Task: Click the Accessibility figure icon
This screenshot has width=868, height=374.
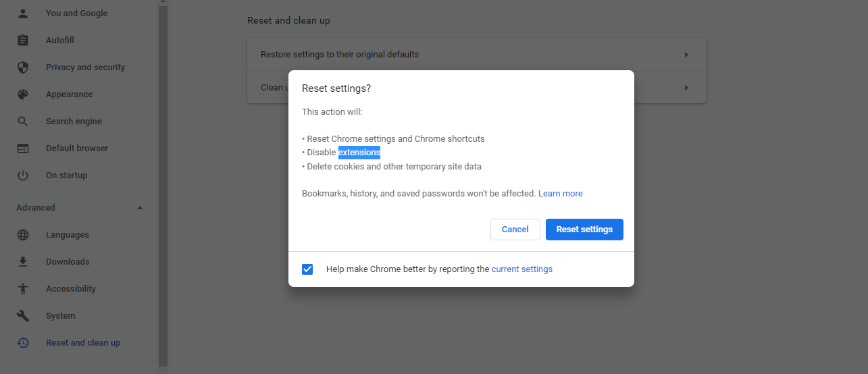Action: pyautogui.click(x=23, y=289)
